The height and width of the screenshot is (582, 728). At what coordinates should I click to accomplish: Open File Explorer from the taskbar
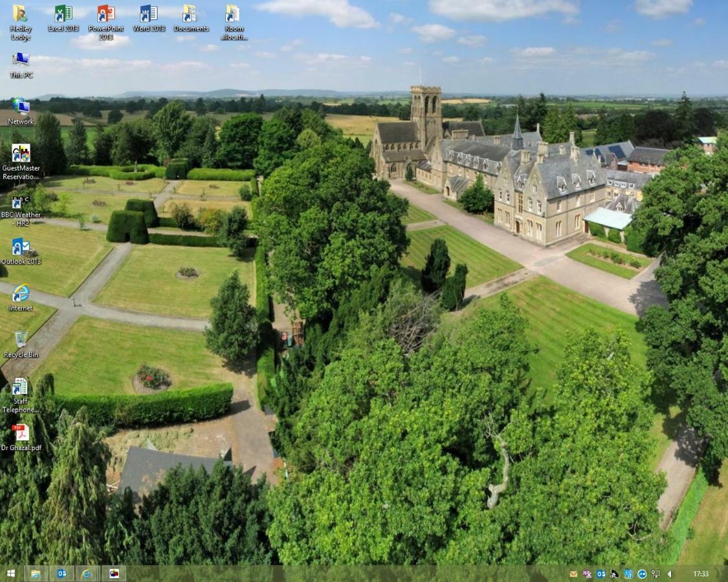coord(36,574)
